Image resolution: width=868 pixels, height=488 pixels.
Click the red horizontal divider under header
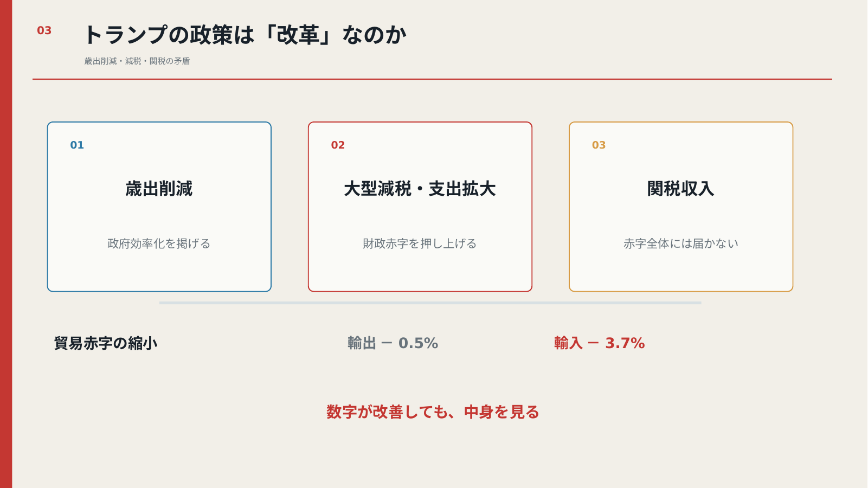(432, 79)
